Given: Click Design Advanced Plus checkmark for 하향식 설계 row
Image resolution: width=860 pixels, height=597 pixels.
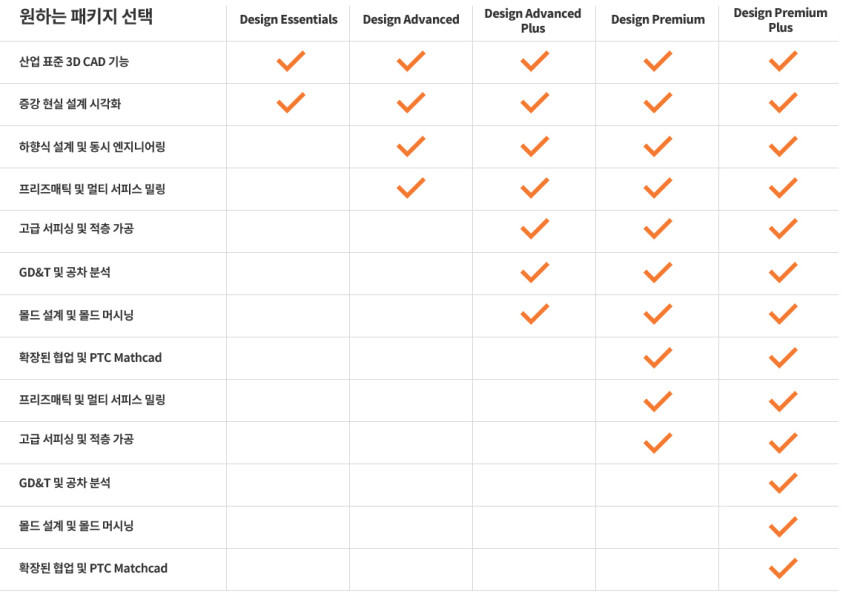Looking at the screenshot, I should click(x=534, y=146).
